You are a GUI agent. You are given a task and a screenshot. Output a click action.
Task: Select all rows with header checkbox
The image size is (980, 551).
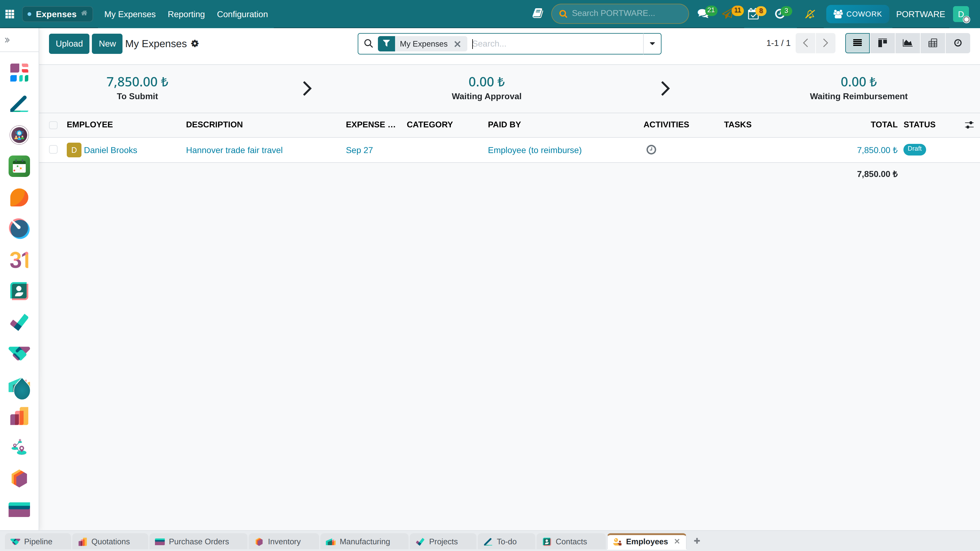tap(53, 125)
